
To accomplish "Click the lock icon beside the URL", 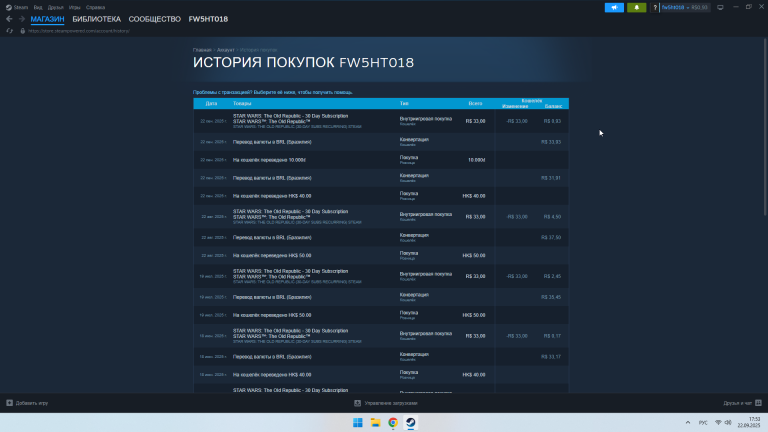I will click(x=23, y=31).
